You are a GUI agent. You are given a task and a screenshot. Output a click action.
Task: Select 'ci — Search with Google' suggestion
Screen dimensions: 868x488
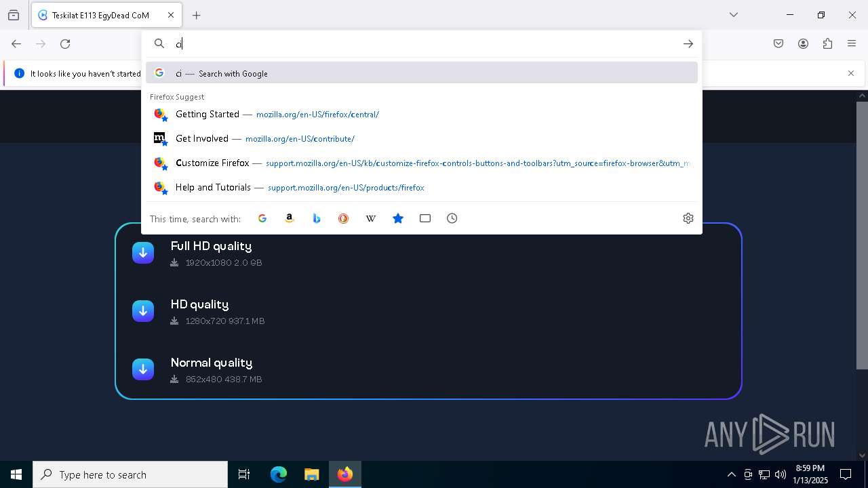(422, 73)
